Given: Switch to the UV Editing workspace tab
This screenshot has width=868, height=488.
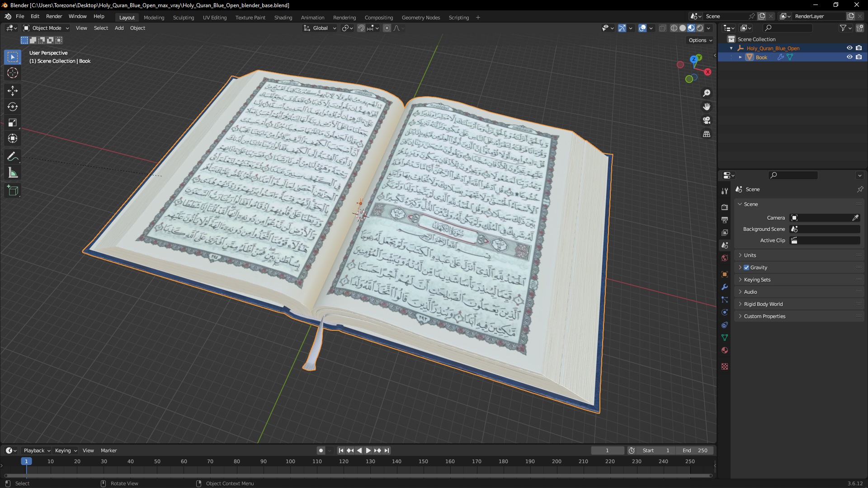Looking at the screenshot, I should (215, 18).
